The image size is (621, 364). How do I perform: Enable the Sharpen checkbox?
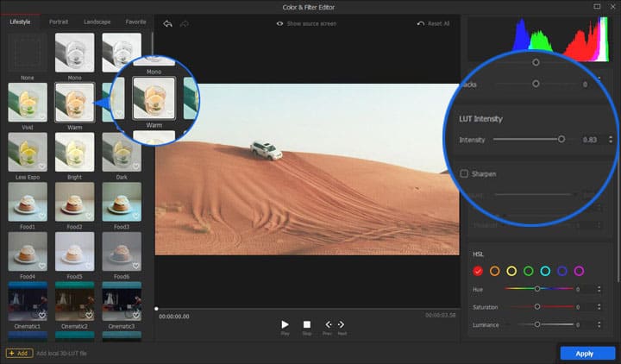[x=465, y=173]
